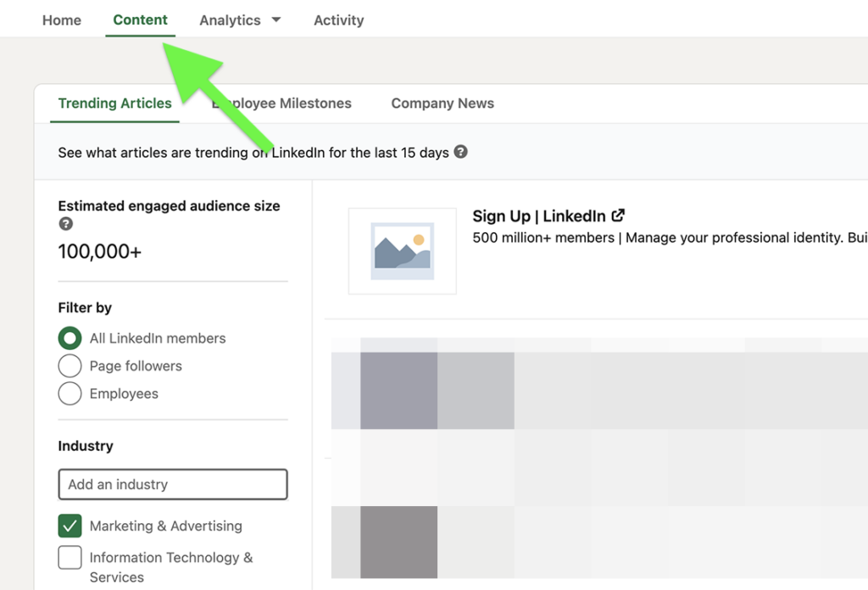Image resolution: width=868 pixels, height=590 pixels.
Task: Check Information Technology & Services checkbox
Action: coord(70,557)
